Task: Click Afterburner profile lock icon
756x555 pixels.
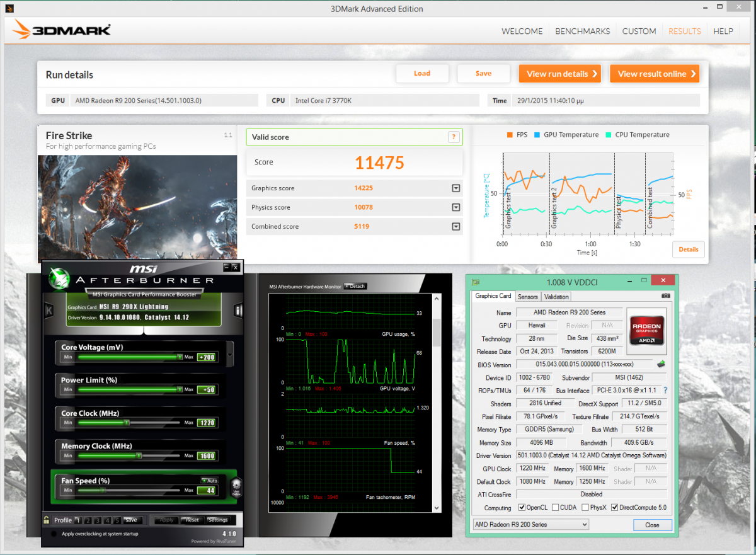Action: coord(47,520)
